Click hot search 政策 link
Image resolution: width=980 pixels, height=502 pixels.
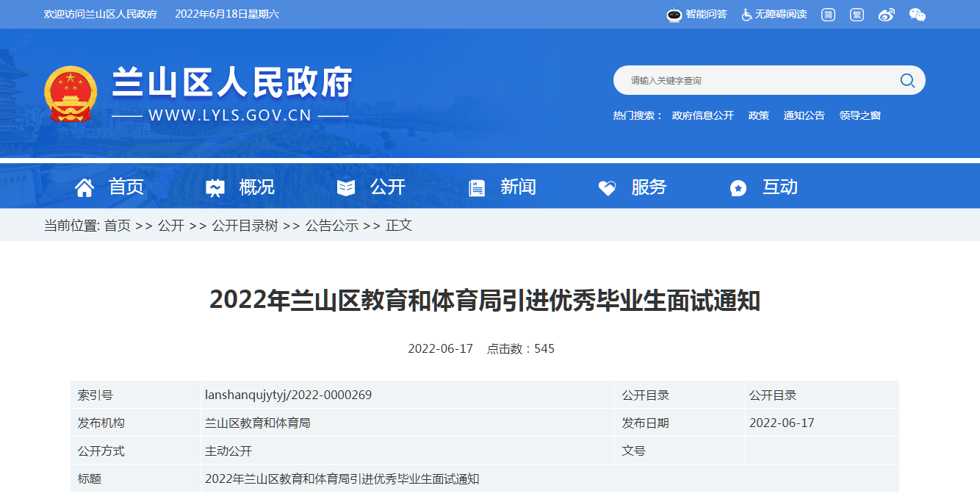[x=759, y=115]
